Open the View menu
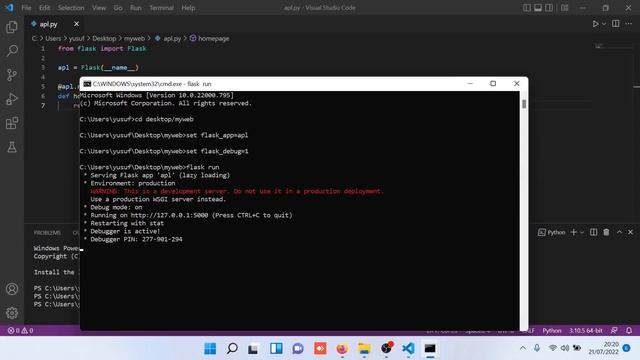 pos(99,8)
